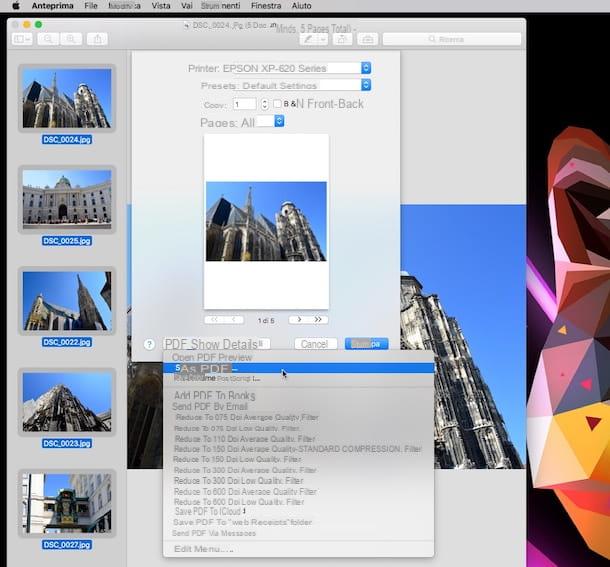This screenshot has width=610, height=567.
Task: Click the yellow minimize window button
Action: tap(27, 25)
